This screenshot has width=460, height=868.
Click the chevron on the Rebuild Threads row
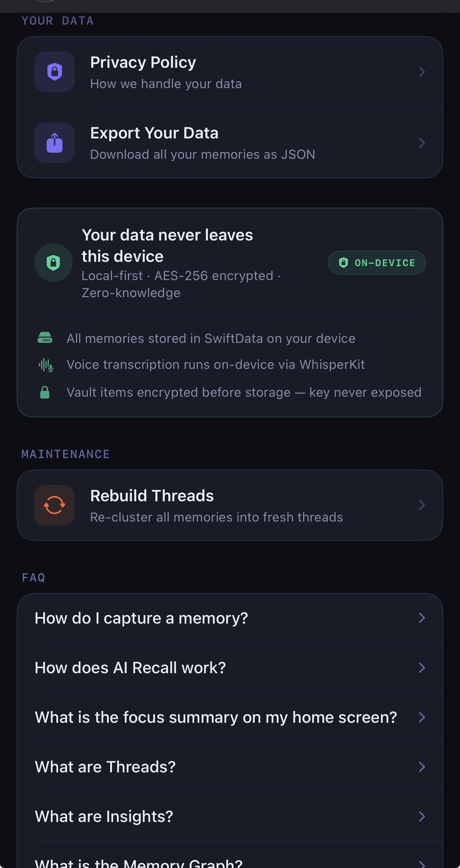point(421,505)
